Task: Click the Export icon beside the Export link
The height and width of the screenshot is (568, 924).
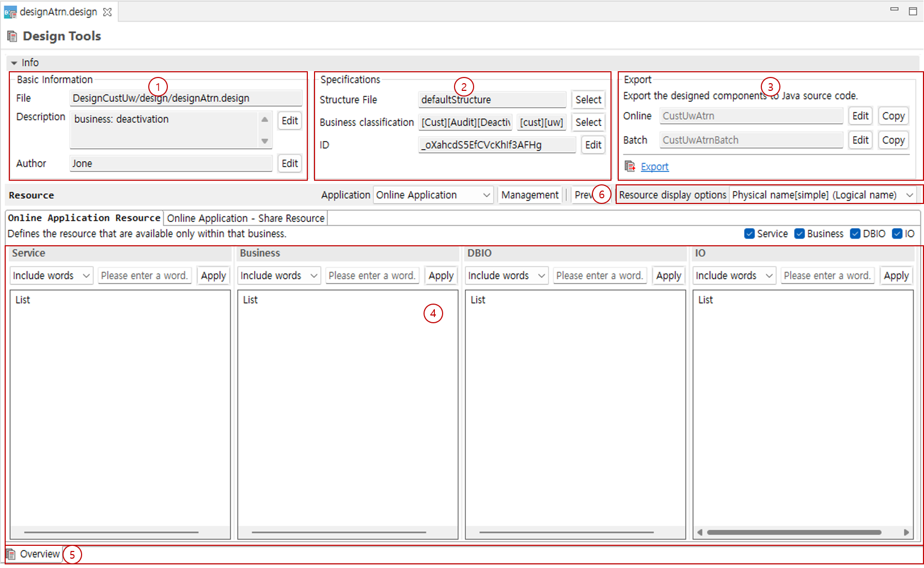Action: point(630,166)
